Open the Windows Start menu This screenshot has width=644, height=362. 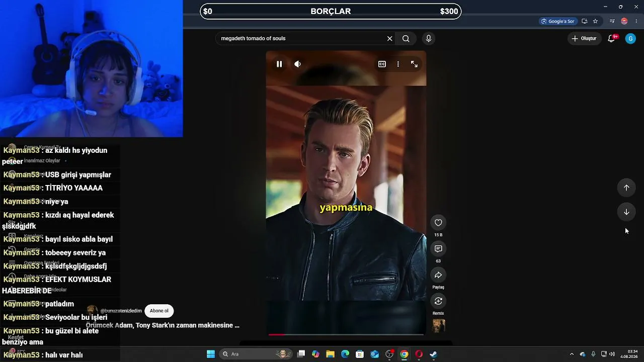click(211, 354)
